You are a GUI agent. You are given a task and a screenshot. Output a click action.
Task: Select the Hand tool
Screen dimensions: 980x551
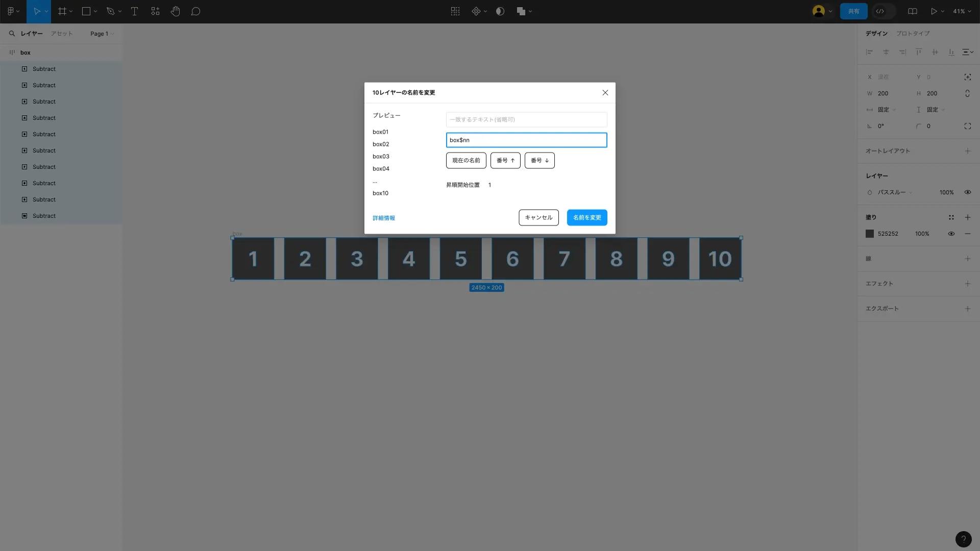tap(176, 11)
